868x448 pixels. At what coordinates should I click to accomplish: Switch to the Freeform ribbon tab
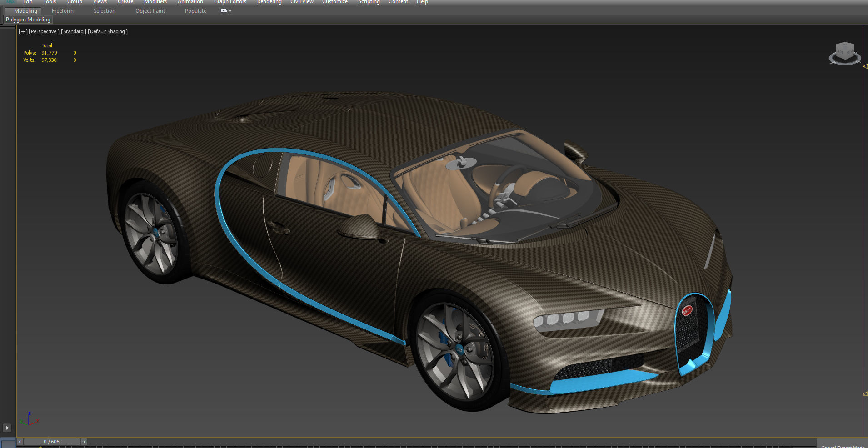63,11
